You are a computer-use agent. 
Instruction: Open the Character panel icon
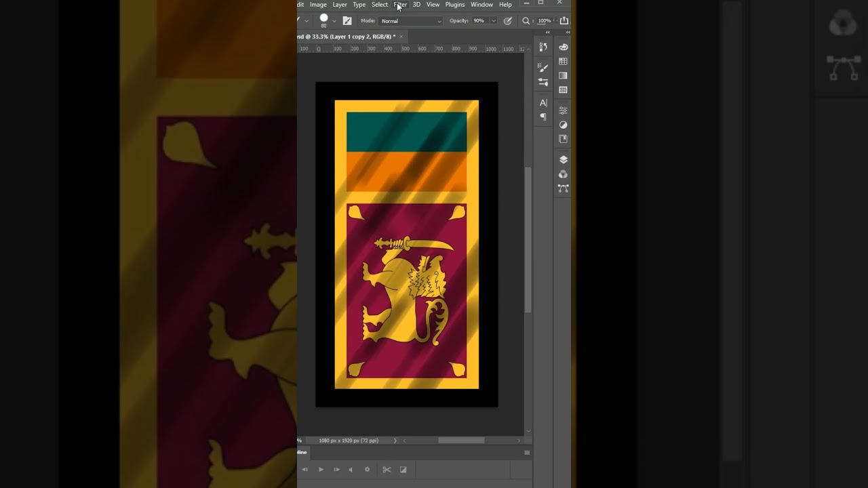coord(543,103)
